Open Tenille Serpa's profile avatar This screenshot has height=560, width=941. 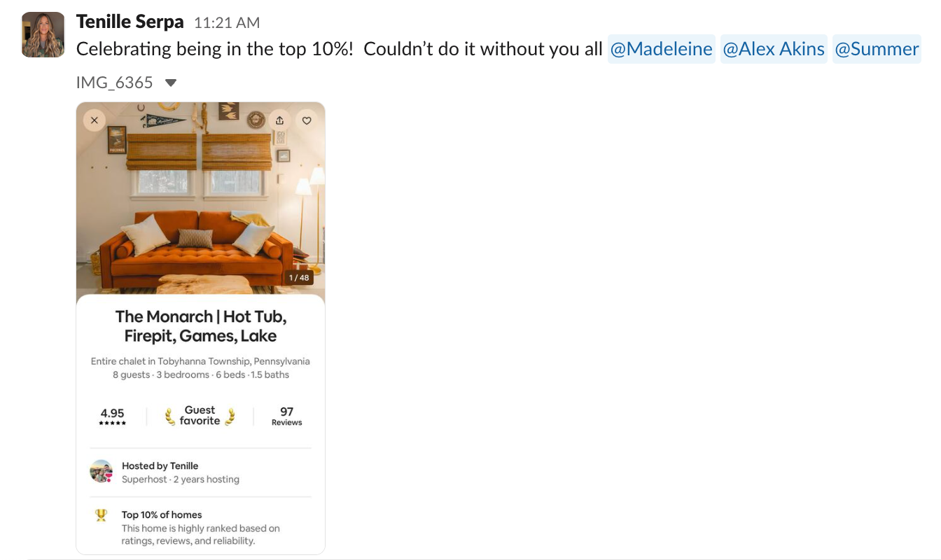pos(43,34)
